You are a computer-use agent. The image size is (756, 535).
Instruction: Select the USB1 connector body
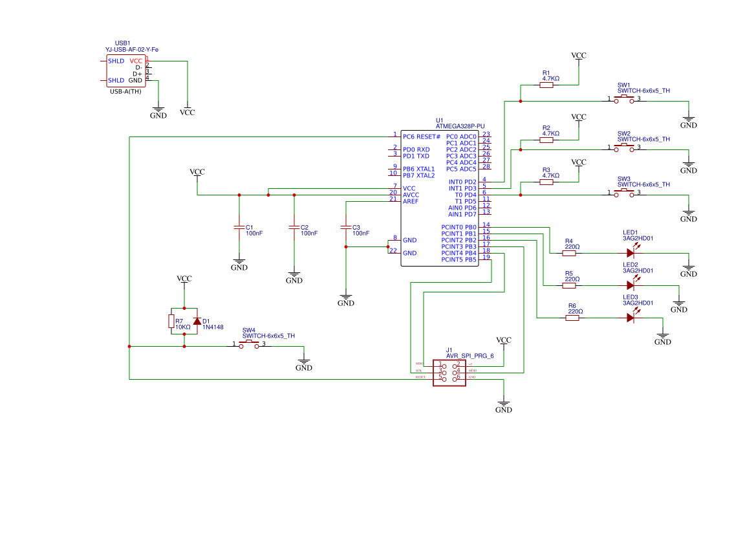[126, 71]
